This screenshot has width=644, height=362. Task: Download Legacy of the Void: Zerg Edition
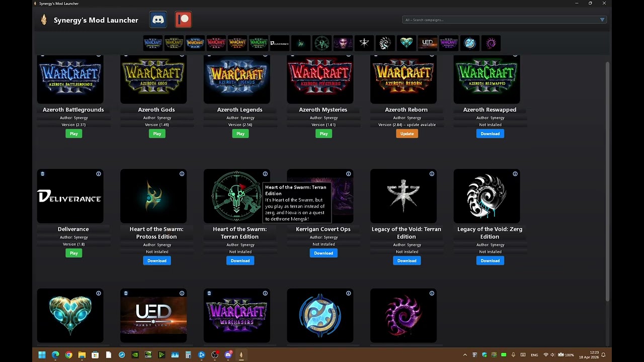point(490,260)
